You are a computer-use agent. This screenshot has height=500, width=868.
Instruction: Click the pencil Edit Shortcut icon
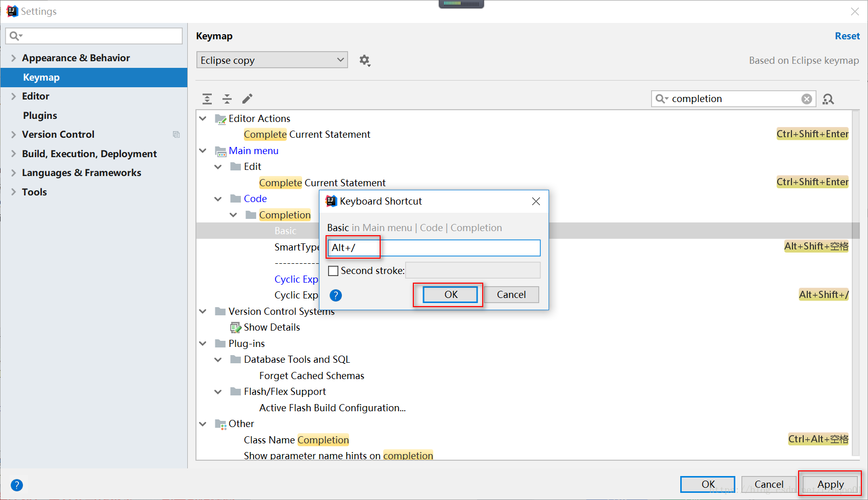click(x=247, y=98)
